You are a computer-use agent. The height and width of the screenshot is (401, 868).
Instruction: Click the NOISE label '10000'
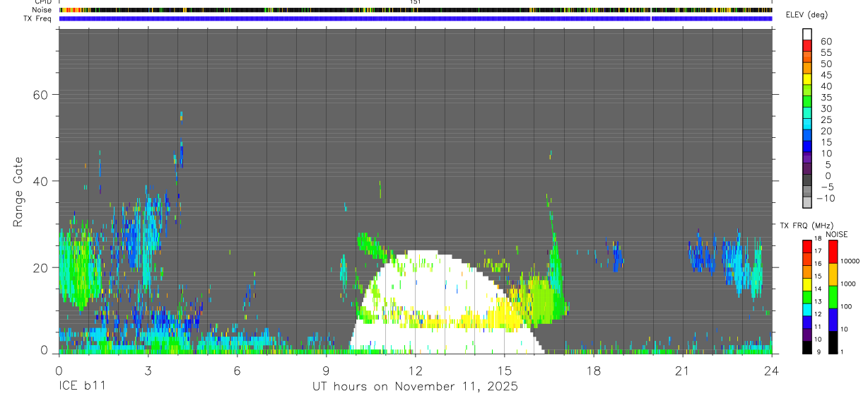850,262
